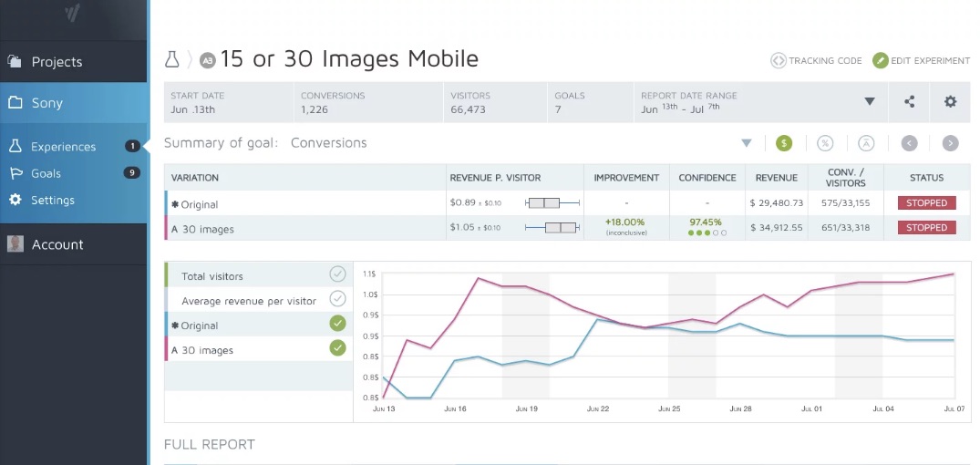Open report settings gear icon
The image size is (980, 465).
coord(950,102)
